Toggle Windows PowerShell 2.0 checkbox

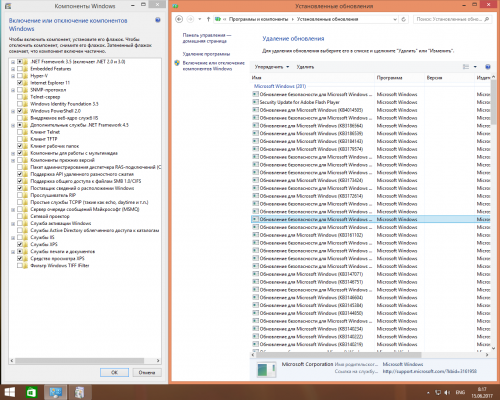click(20, 111)
